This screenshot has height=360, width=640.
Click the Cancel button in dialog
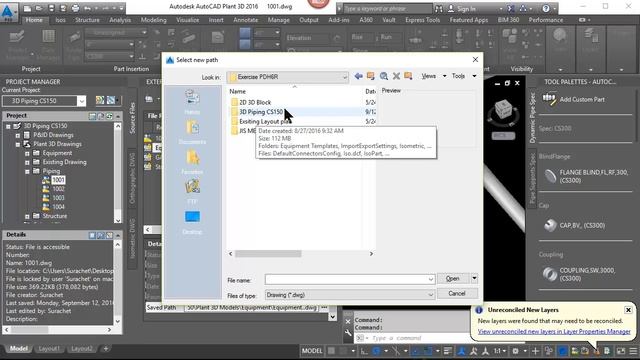coord(457,293)
